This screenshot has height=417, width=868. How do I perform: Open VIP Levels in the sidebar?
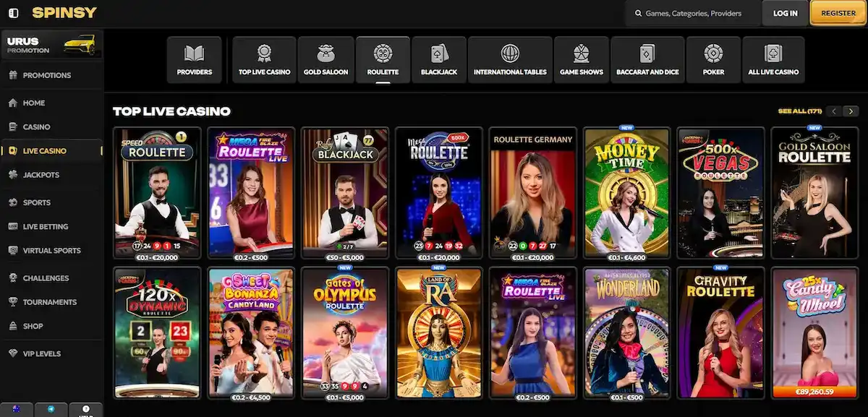(41, 353)
